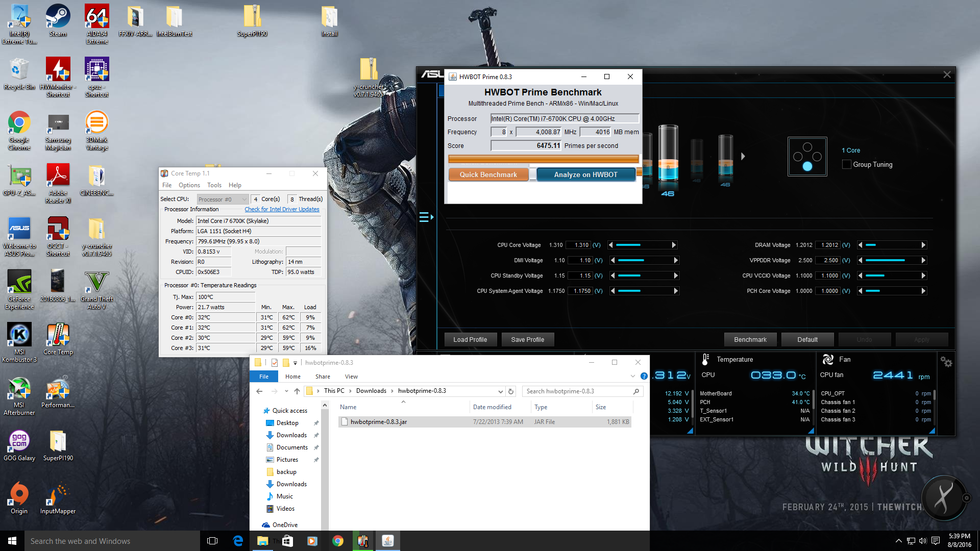Expand File Explorer address history dropdown
The width and height of the screenshot is (980, 551).
tap(500, 391)
